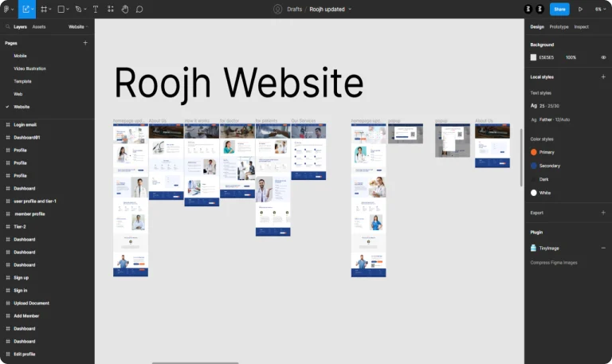Select the Rectangle shape tool
This screenshot has width=612, height=364.
(61, 9)
